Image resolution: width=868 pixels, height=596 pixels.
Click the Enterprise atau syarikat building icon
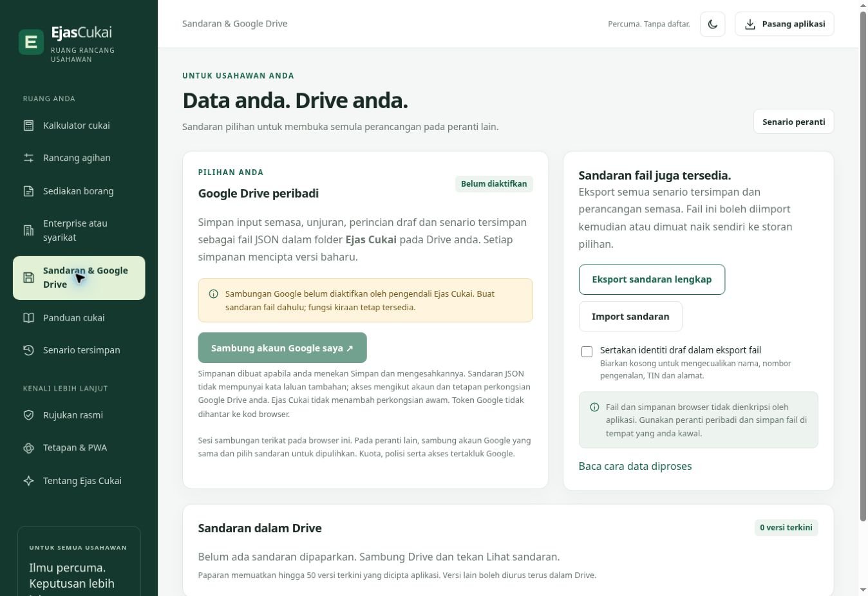[28, 230]
